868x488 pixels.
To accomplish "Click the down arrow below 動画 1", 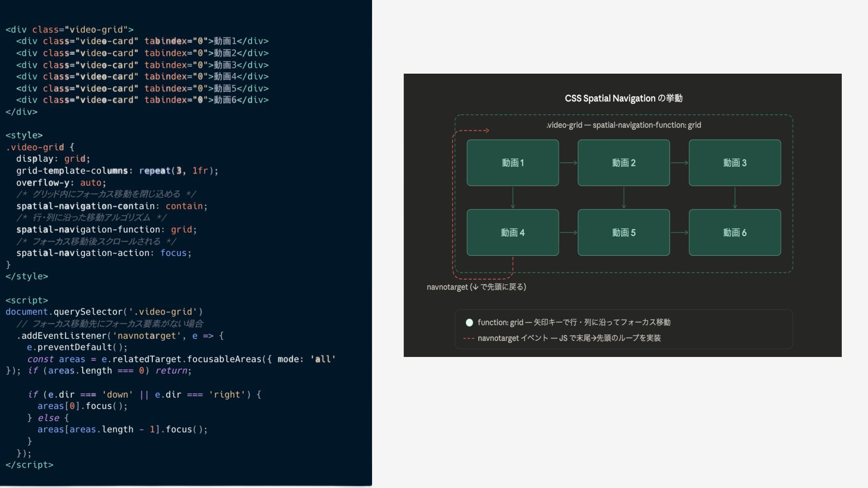I will (x=513, y=197).
